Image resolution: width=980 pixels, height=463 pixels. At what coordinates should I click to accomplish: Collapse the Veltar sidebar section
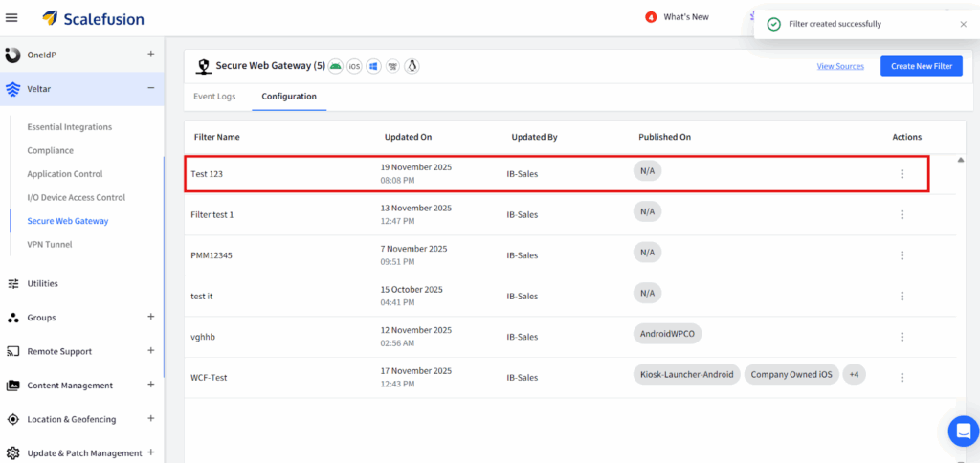pos(150,89)
